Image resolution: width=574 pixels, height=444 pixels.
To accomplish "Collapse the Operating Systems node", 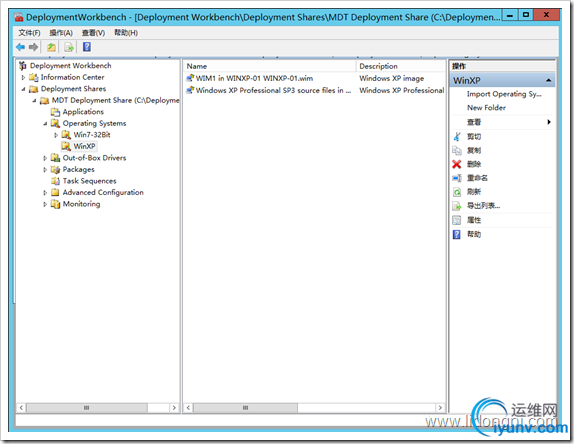I will click(45, 123).
